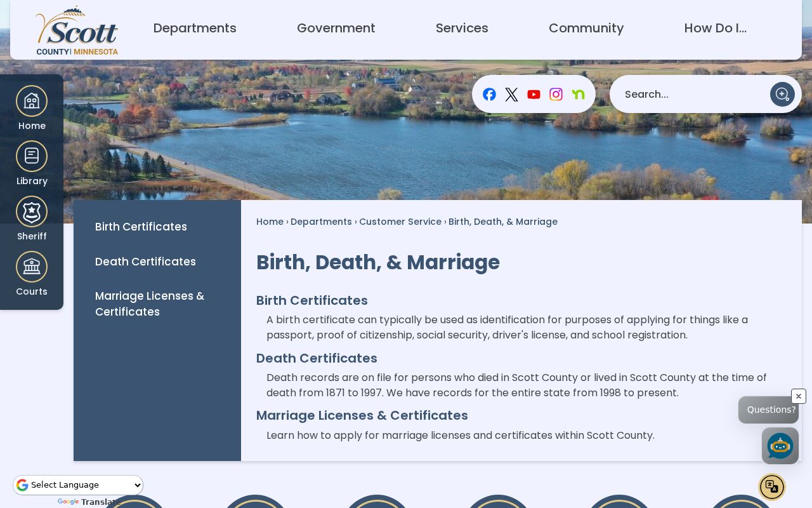Select Birth Certificates in side navigation
The image size is (812, 508).
coord(141,227)
